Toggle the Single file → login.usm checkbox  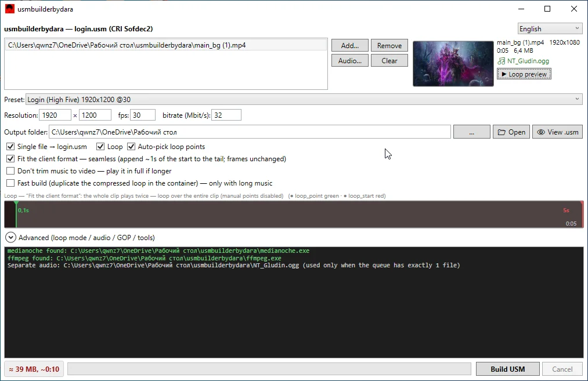[x=10, y=147]
